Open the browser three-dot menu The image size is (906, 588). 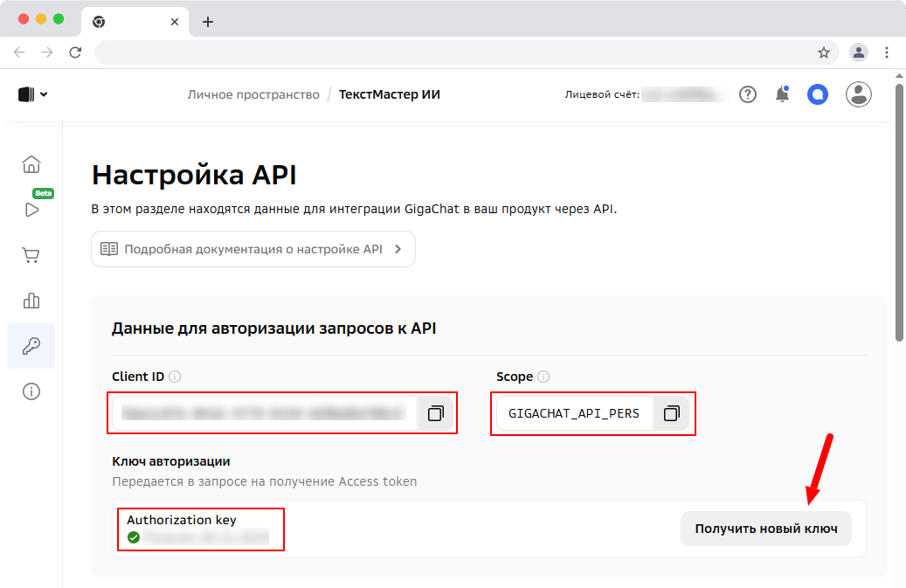click(887, 52)
